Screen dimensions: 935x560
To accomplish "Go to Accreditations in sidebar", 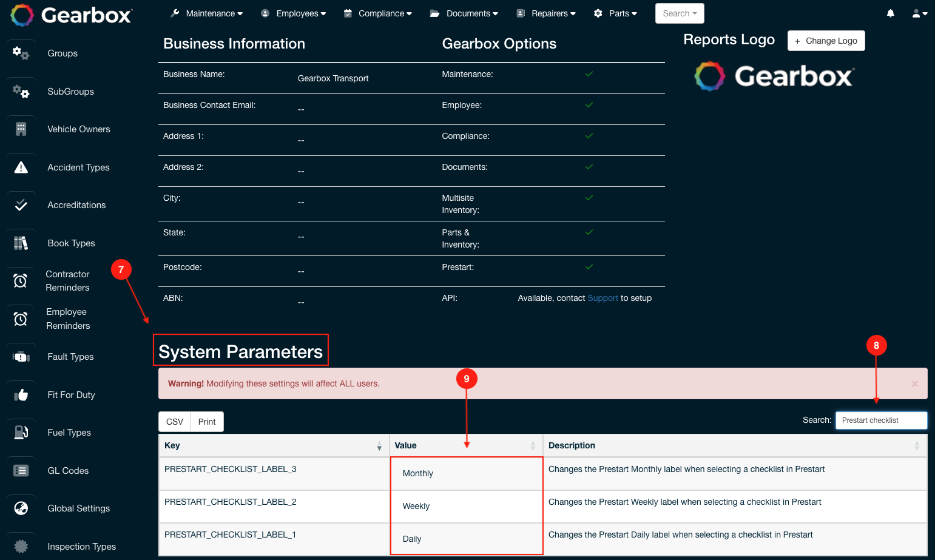I will (76, 205).
